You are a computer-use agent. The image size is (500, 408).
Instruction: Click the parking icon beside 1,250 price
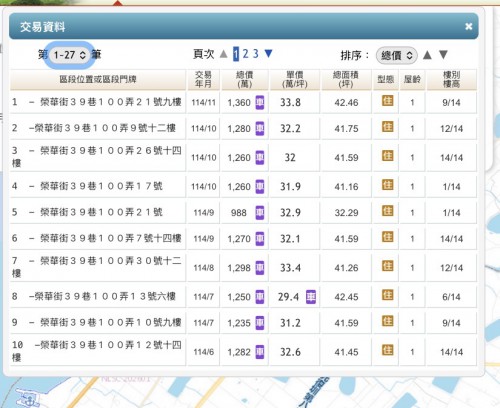tap(260, 297)
